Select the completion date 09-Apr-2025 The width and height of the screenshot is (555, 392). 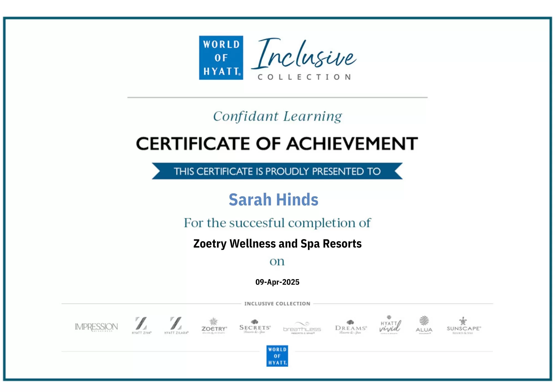[x=278, y=282]
